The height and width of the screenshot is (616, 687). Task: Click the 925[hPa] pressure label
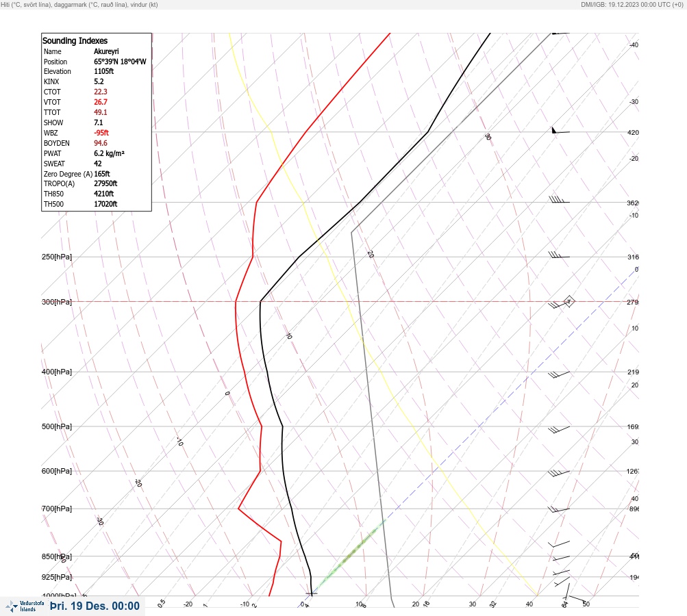57,577
